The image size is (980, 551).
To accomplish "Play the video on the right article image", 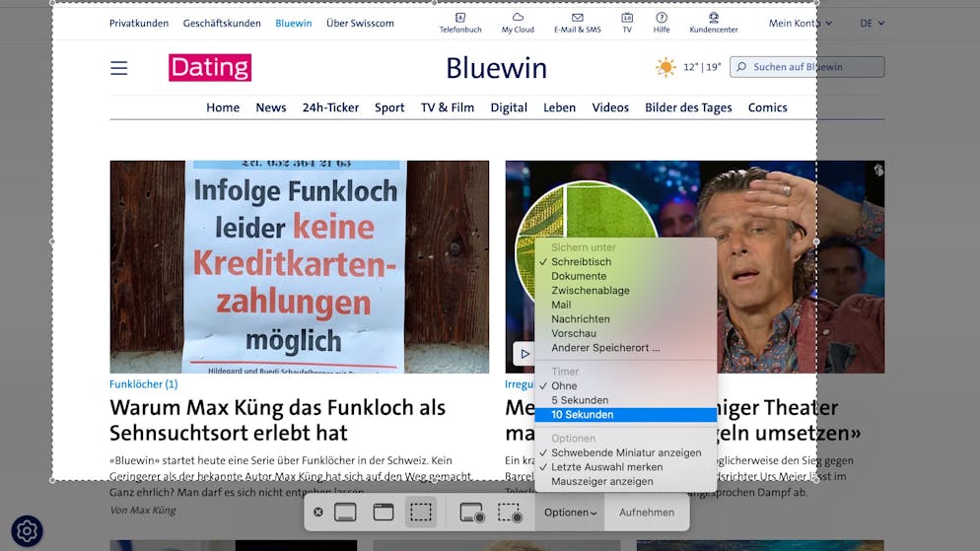I will tap(524, 354).
